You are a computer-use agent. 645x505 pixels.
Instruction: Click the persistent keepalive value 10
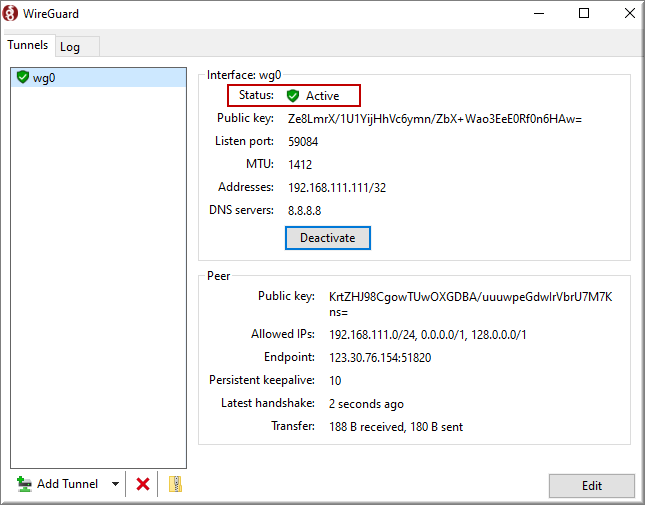click(x=335, y=381)
